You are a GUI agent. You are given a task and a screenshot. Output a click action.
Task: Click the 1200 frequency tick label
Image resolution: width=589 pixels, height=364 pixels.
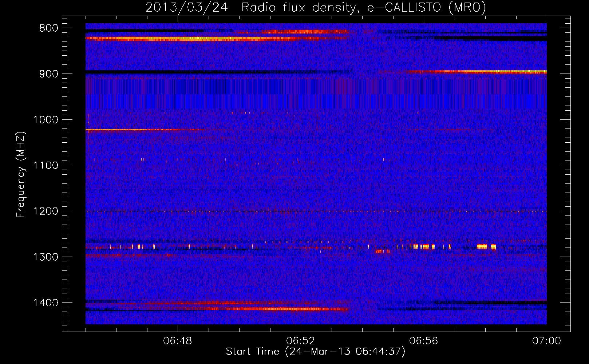(x=46, y=211)
